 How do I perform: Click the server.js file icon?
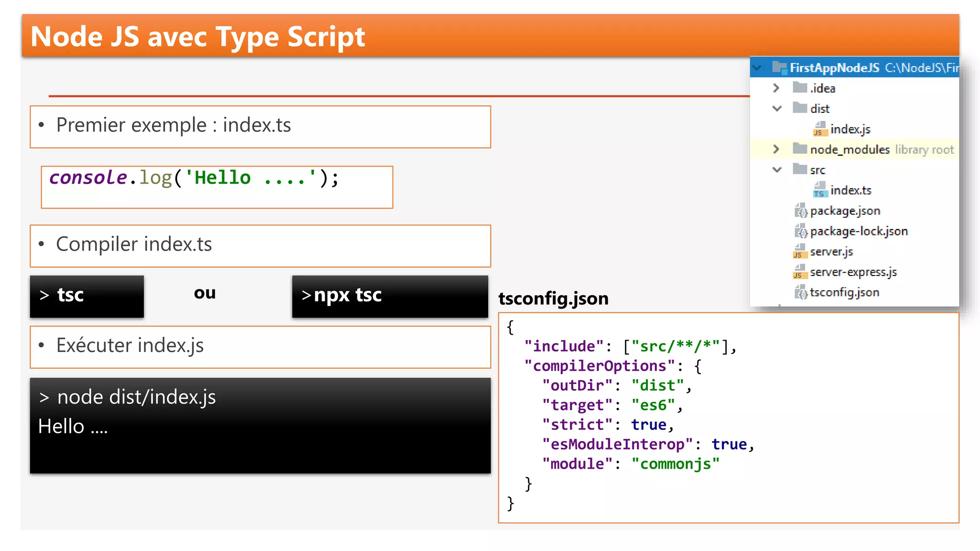[800, 251]
